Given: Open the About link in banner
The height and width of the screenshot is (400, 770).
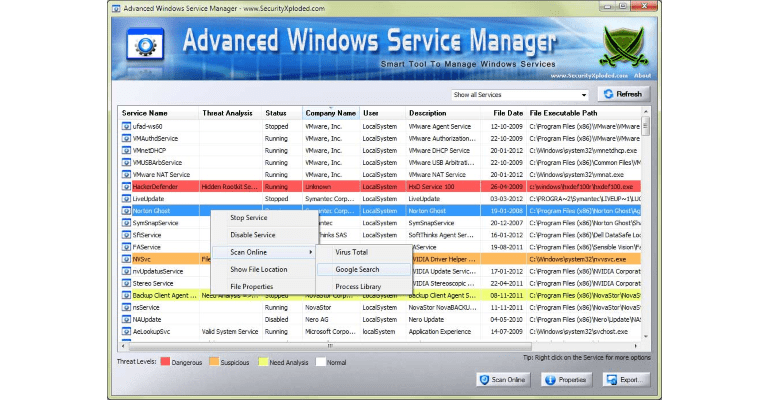Looking at the screenshot, I should (x=642, y=76).
